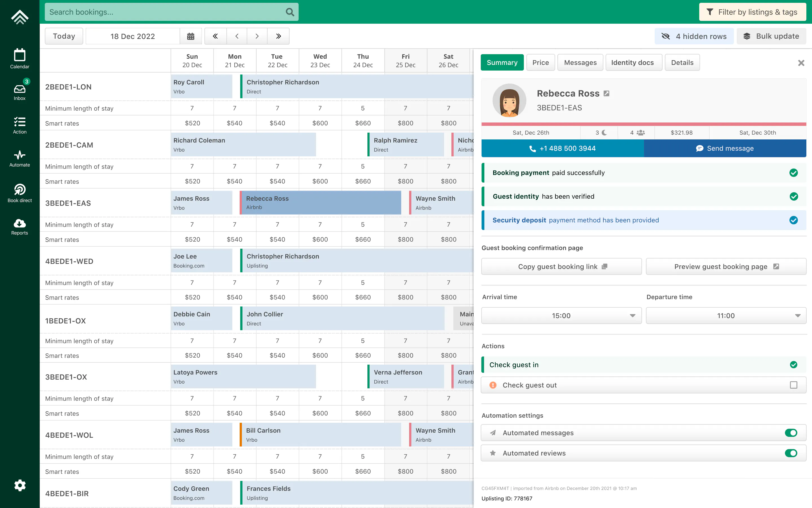Toggle the Check guest in action
This screenshot has height=508, width=812.
(644, 365)
